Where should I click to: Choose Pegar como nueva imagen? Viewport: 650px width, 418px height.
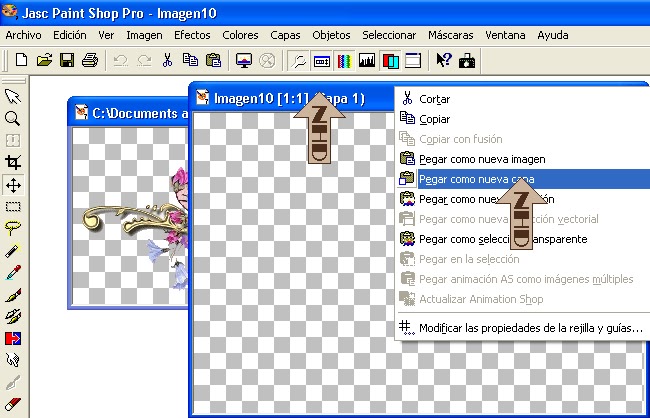(x=523, y=159)
